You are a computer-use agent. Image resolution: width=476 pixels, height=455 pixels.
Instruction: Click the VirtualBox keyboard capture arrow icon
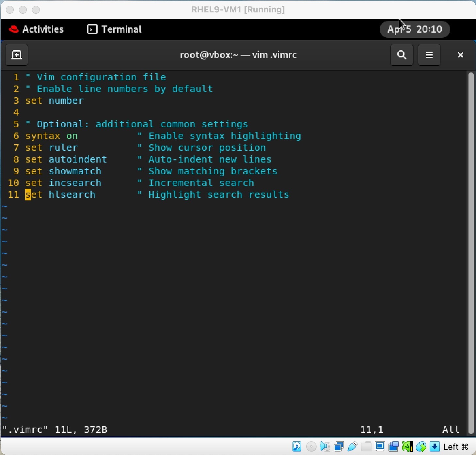pyautogui.click(x=435, y=446)
